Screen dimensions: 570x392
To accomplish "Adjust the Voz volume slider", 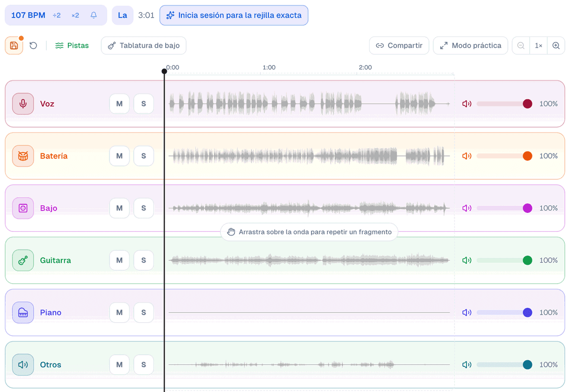I will [x=504, y=104].
